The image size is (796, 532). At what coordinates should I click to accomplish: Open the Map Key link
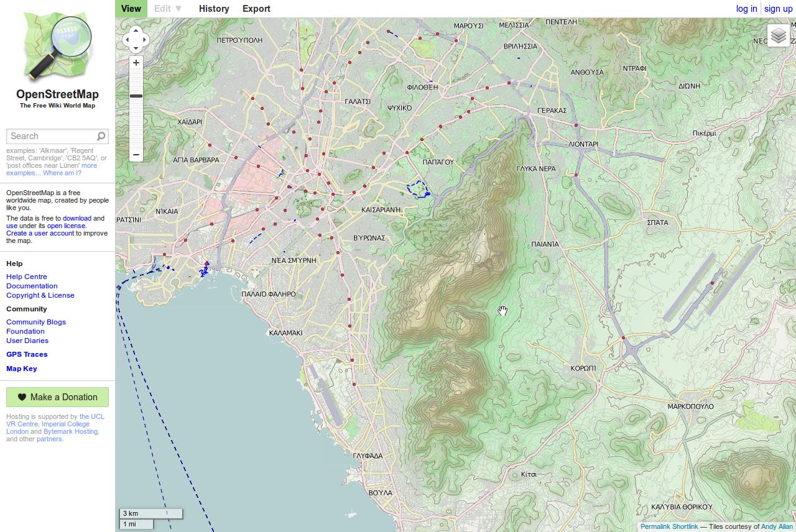click(22, 369)
